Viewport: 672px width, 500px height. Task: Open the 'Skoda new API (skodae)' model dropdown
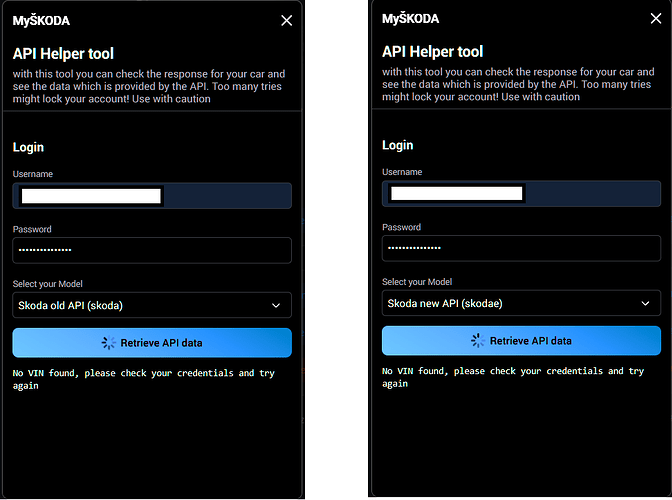[x=521, y=303]
